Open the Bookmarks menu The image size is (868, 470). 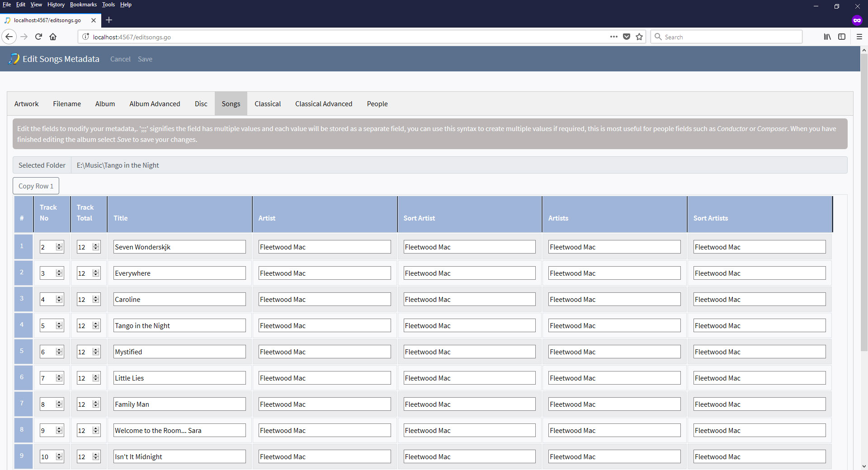(83, 5)
